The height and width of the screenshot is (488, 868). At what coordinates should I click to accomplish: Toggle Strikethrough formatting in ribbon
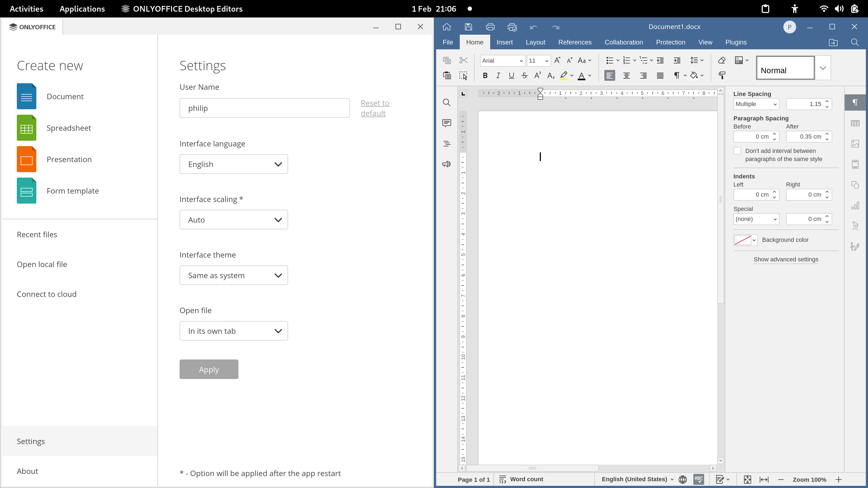click(x=524, y=75)
